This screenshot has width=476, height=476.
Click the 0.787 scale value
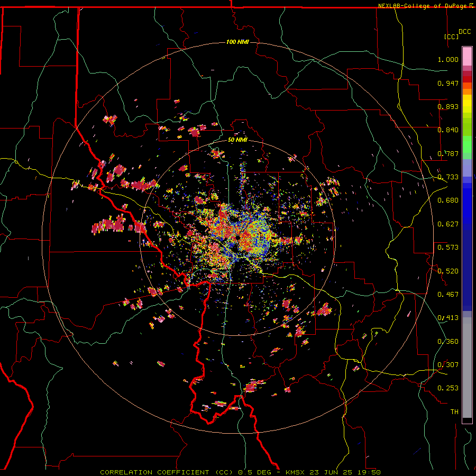click(x=448, y=153)
